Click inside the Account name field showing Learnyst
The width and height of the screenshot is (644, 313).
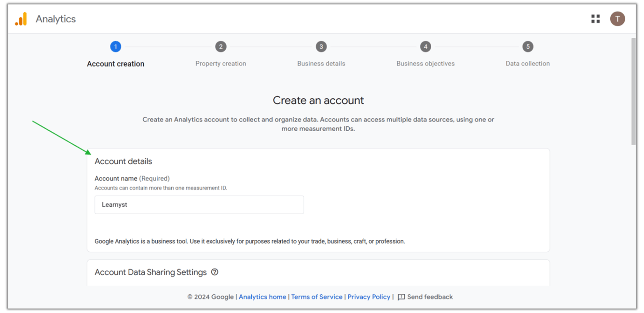[x=199, y=204]
